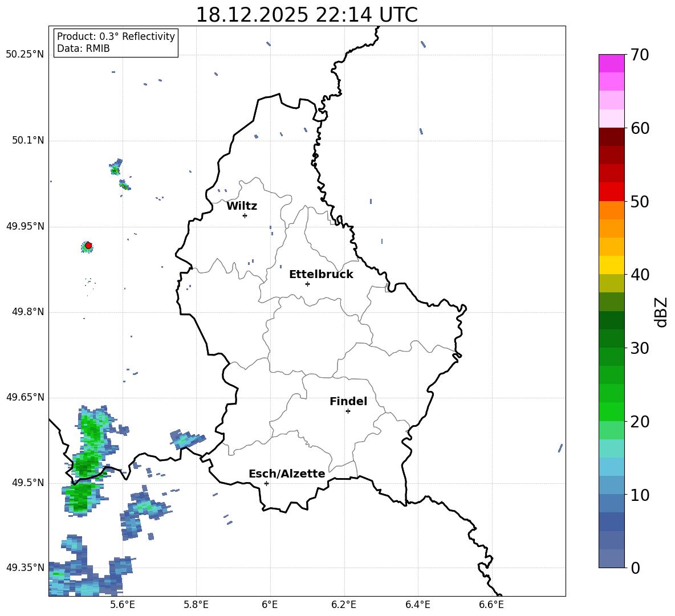Click the red dot marker near 49.95°N

pyautogui.click(x=88, y=246)
